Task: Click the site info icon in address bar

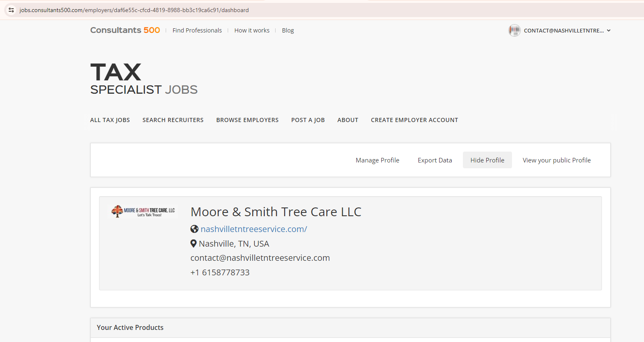Action: [x=11, y=10]
